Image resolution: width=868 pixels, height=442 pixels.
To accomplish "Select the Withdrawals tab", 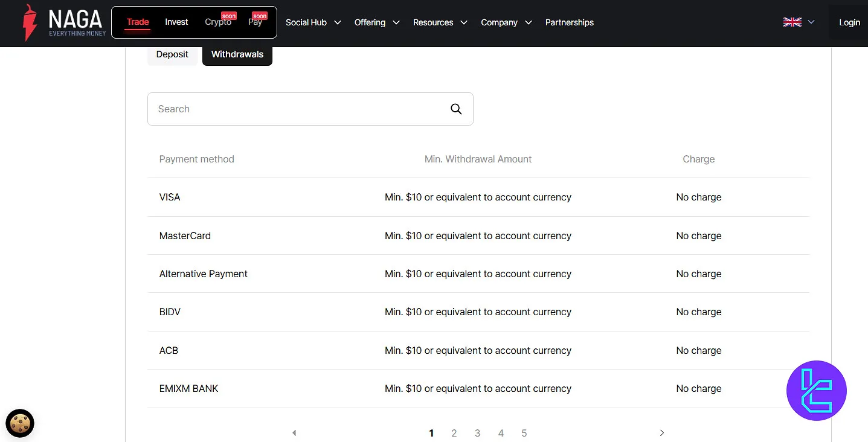I will (x=237, y=54).
